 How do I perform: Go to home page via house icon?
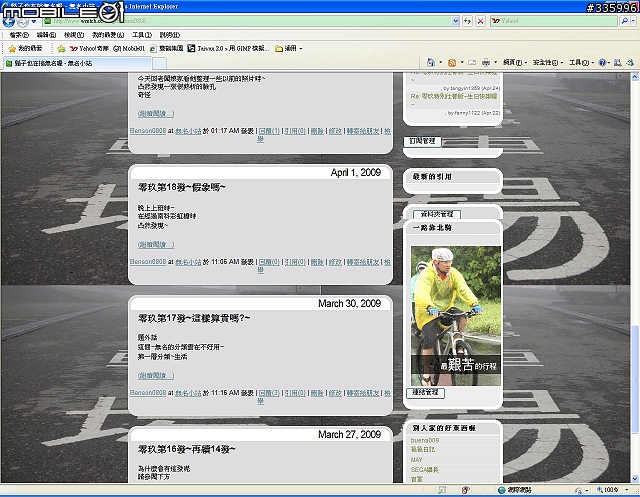coord(431,62)
